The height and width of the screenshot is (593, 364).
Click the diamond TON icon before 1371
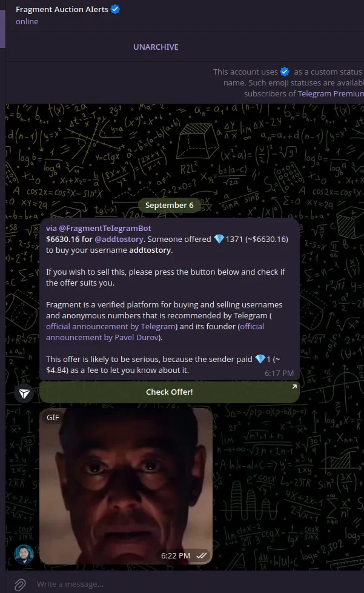pos(219,239)
